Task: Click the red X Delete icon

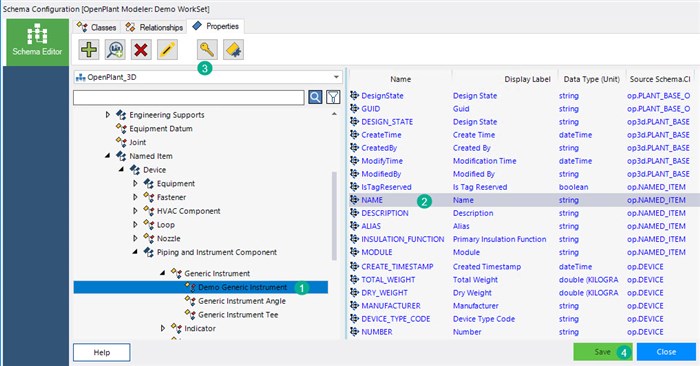Action: (x=141, y=49)
